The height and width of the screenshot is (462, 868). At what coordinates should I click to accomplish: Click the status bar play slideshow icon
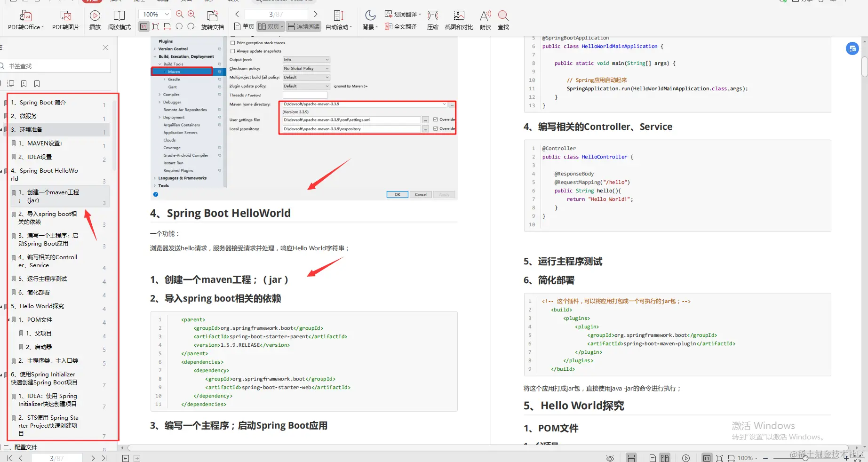[686, 458]
